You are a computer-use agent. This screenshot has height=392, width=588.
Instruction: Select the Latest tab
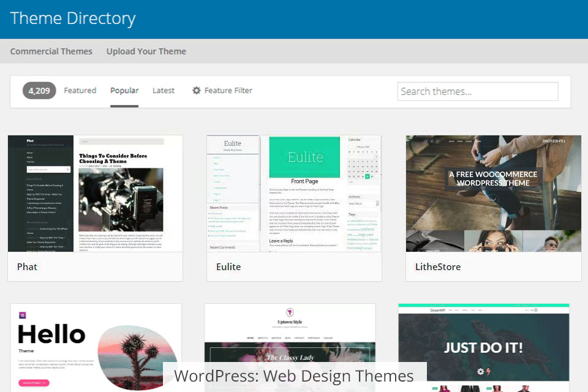pos(163,91)
